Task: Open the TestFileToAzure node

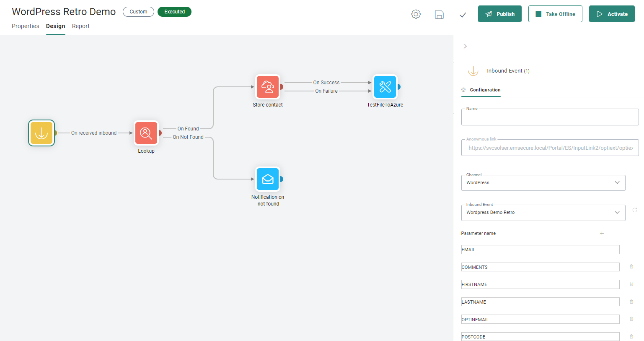Action: (385, 87)
